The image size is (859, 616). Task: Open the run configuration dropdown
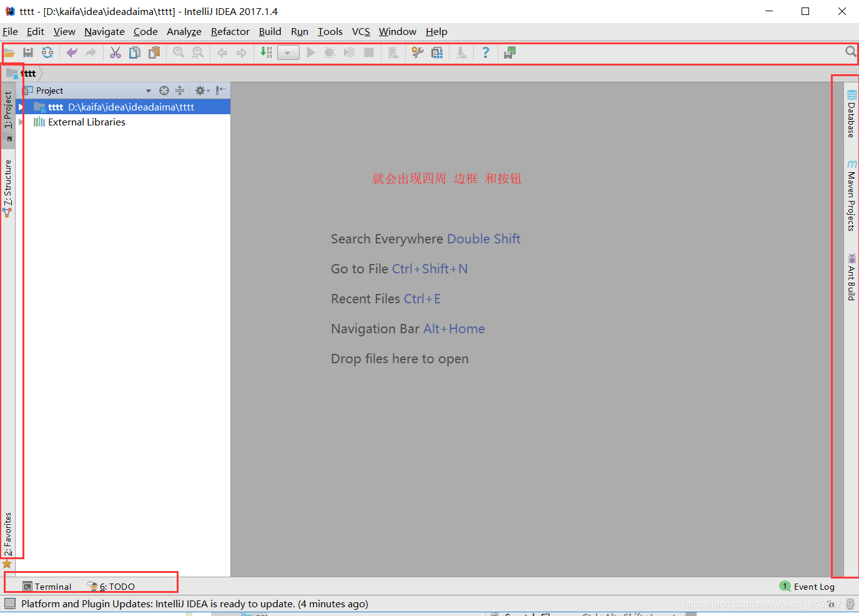point(288,53)
